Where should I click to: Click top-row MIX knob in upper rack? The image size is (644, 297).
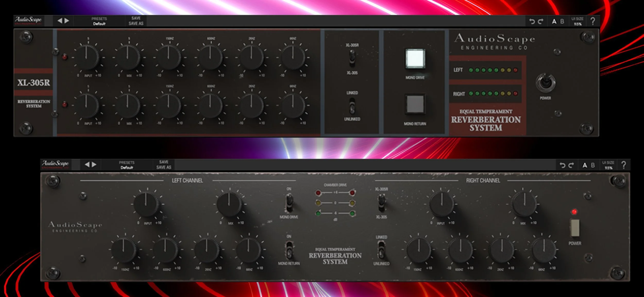click(x=128, y=57)
